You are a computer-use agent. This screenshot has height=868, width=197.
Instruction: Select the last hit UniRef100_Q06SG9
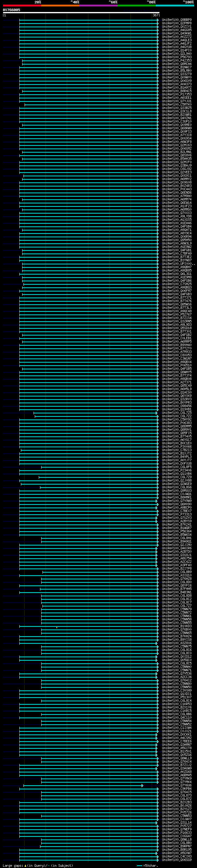177,860
